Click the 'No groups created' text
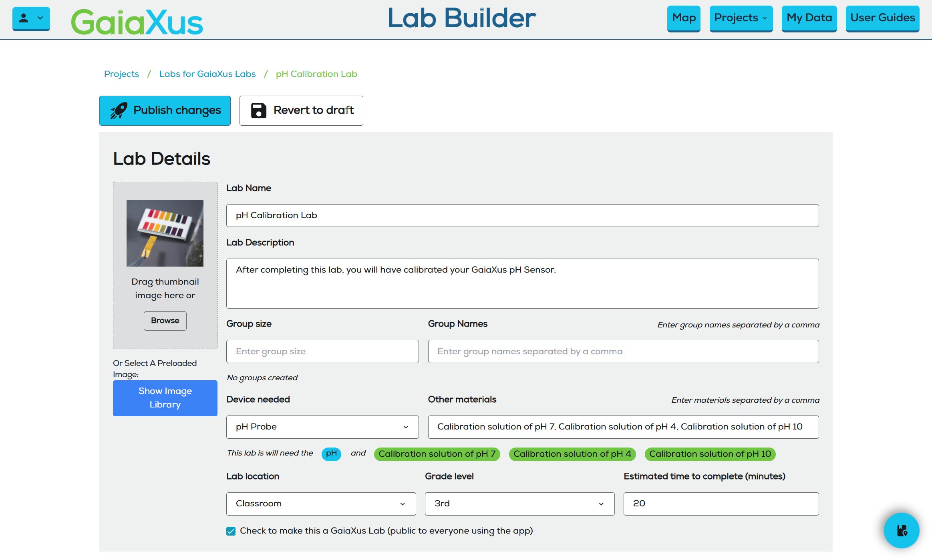932x560 pixels. point(262,378)
